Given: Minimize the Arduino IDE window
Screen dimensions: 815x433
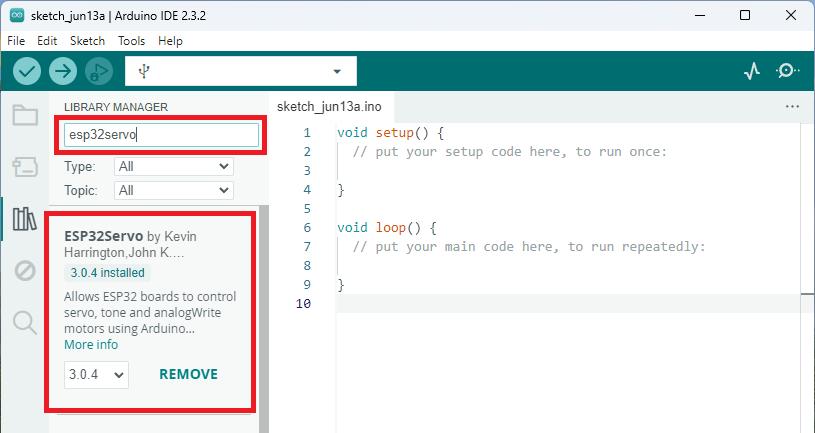Looking at the screenshot, I should tap(700, 16).
